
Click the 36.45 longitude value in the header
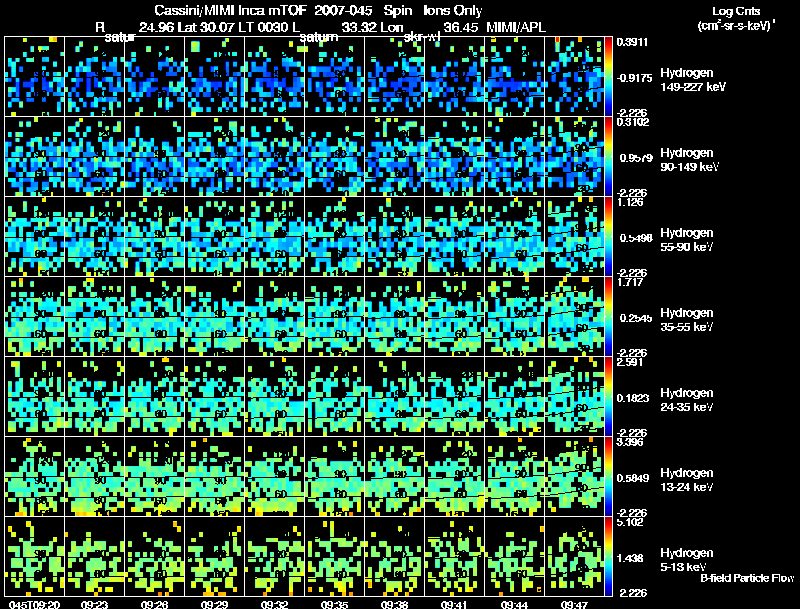click(461, 27)
